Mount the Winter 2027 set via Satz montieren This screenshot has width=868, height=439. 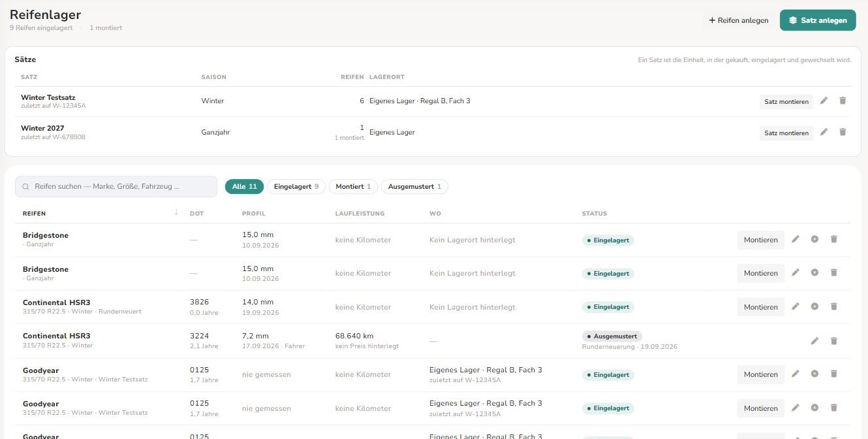click(786, 133)
